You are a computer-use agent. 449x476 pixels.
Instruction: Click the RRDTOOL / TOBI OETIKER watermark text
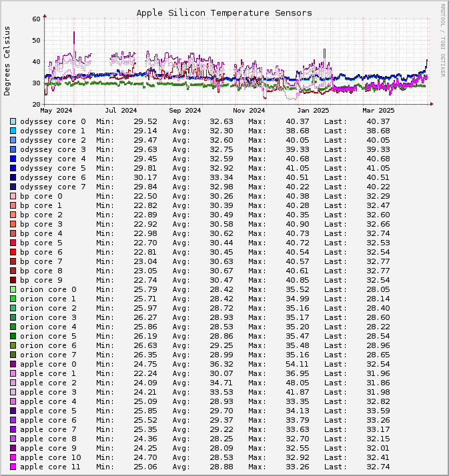[443, 41]
